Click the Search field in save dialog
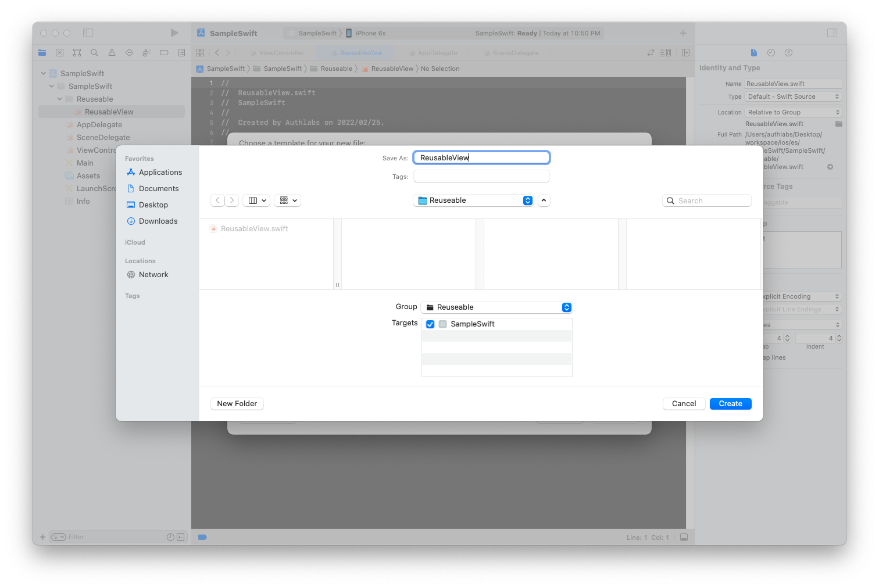The image size is (879, 588). click(x=707, y=201)
